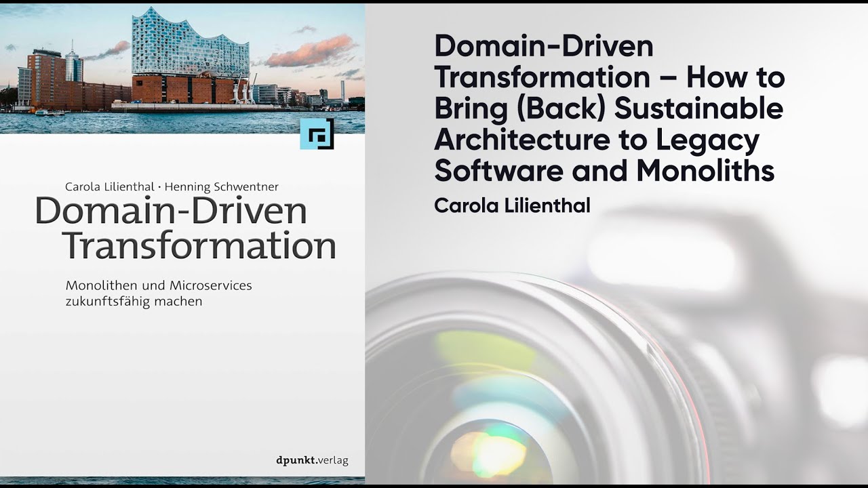Click the speaker name Carola Lilienthal under the headline
The width and height of the screenshot is (868, 488).
coord(512,205)
